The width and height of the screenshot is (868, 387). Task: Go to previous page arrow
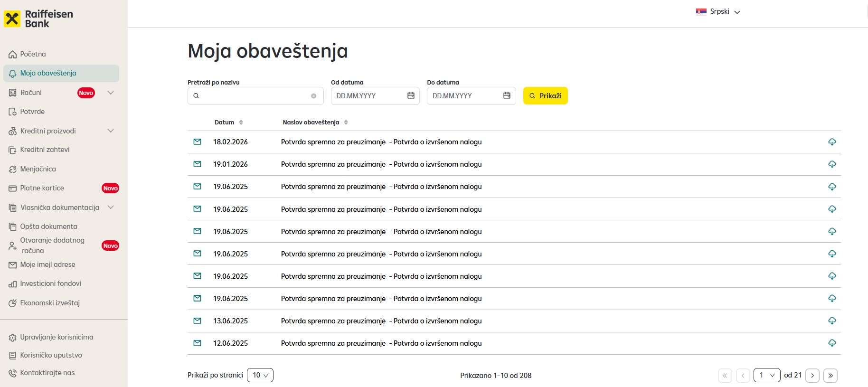(743, 376)
